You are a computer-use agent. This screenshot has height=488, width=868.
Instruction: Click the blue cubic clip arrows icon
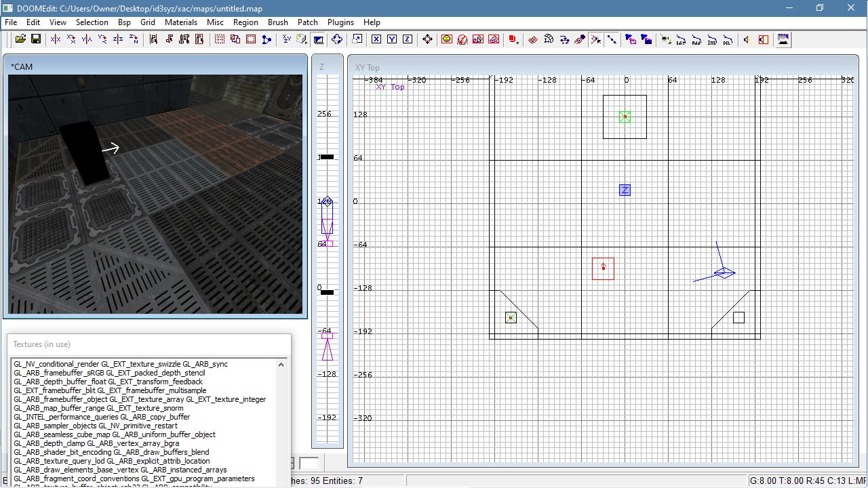click(336, 39)
